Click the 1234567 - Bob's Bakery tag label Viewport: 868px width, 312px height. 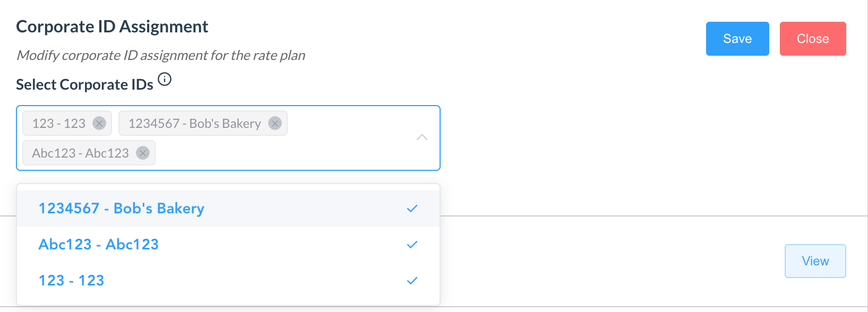pos(194,124)
